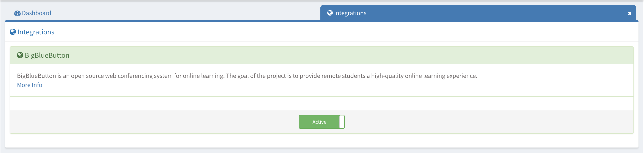Click the green BigBlueButton header bar

(x=322, y=55)
